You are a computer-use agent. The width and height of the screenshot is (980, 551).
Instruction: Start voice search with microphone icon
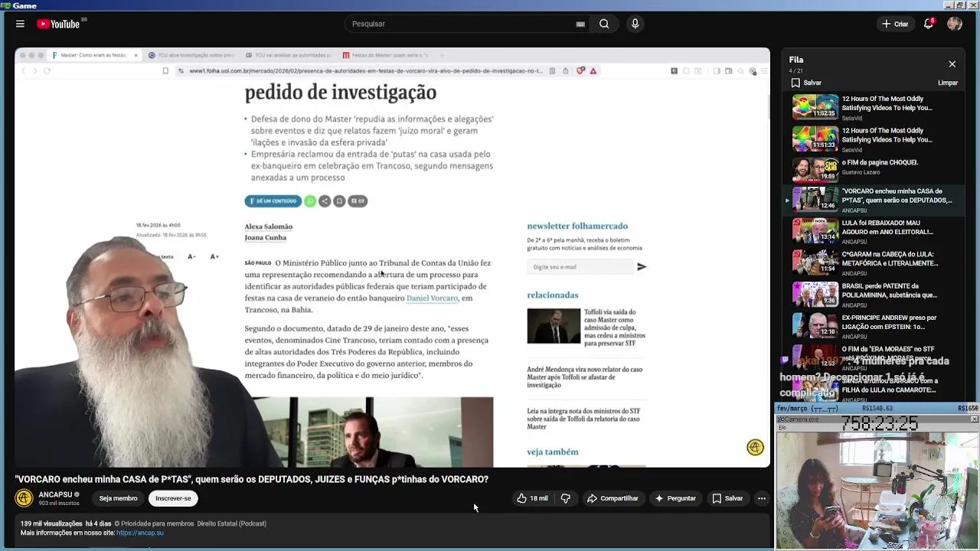pos(635,24)
